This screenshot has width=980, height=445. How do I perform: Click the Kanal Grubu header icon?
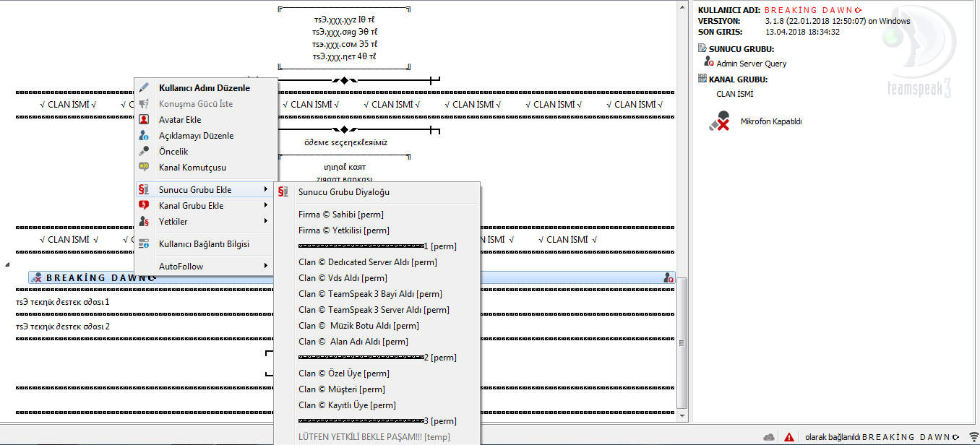pyautogui.click(x=702, y=79)
